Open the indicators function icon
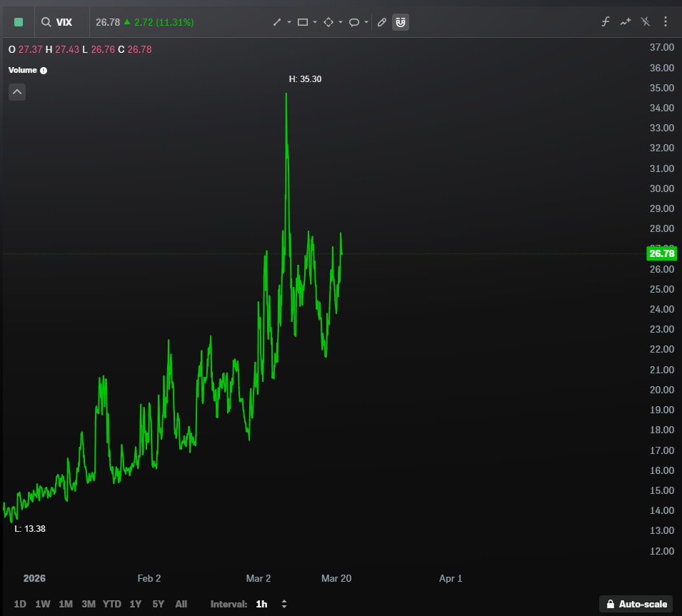 coord(606,21)
